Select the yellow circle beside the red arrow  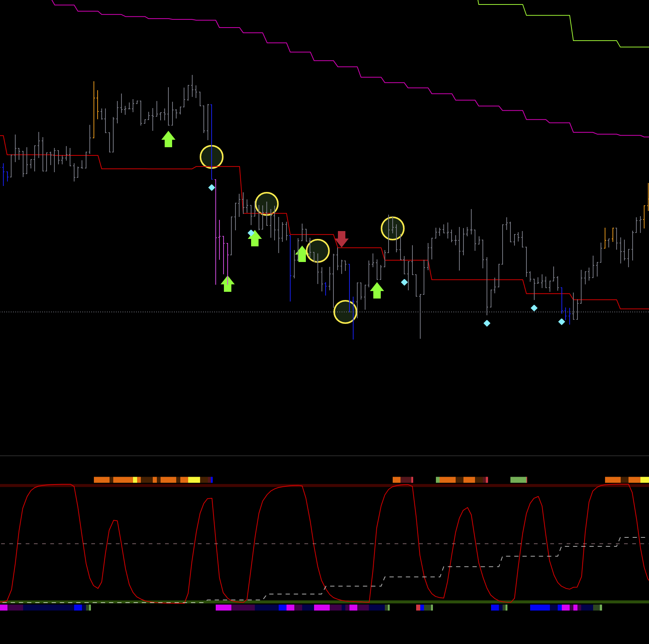tap(318, 251)
